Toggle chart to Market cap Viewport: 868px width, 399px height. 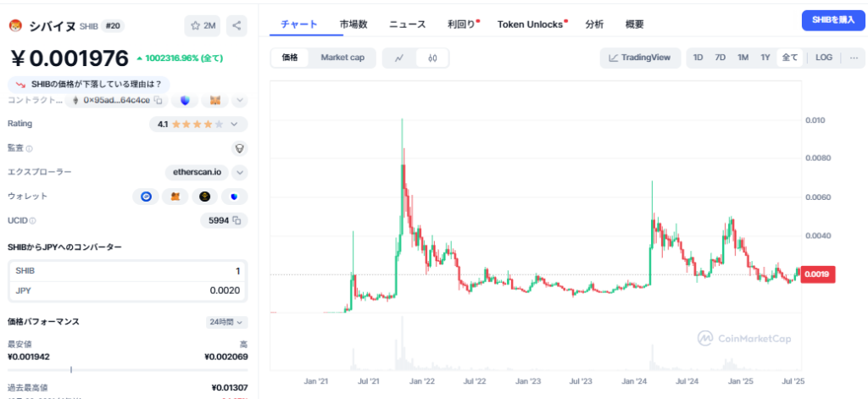coord(342,58)
